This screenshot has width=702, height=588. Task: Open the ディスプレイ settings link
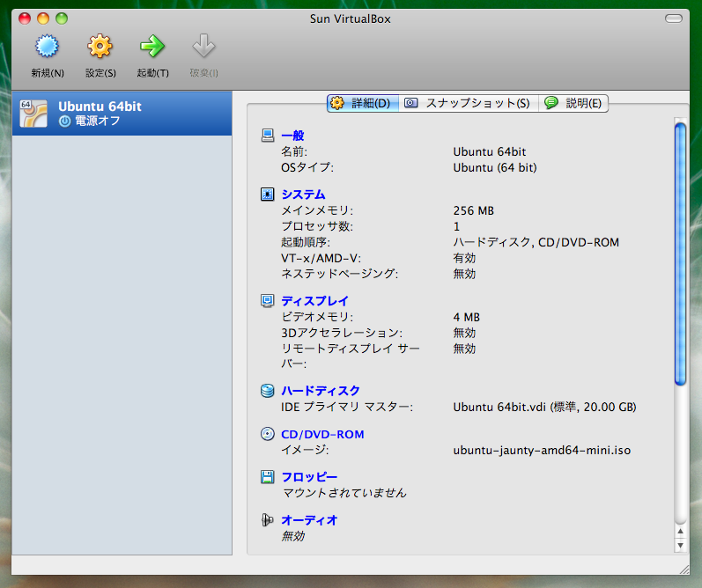[x=314, y=301]
